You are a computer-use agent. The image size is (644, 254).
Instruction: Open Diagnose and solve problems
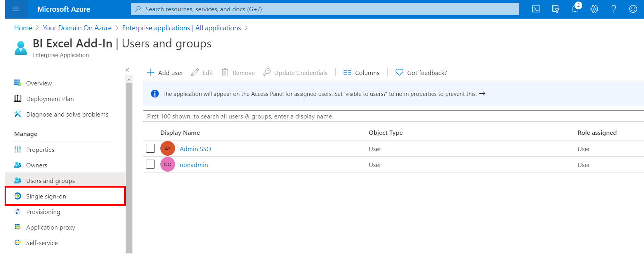pos(67,114)
